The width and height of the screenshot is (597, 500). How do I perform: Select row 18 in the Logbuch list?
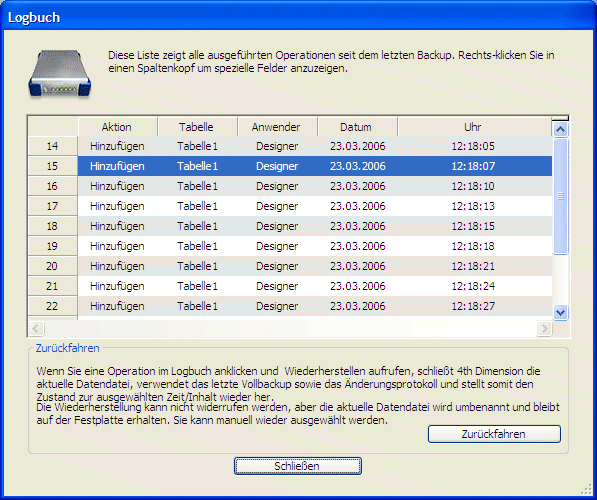pos(290,226)
